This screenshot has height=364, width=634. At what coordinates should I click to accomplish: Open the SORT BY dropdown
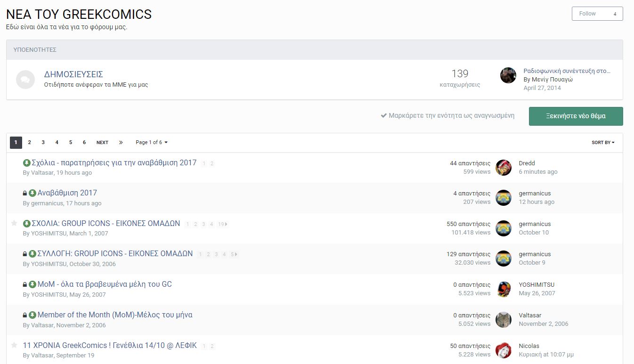[x=603, y=142]
